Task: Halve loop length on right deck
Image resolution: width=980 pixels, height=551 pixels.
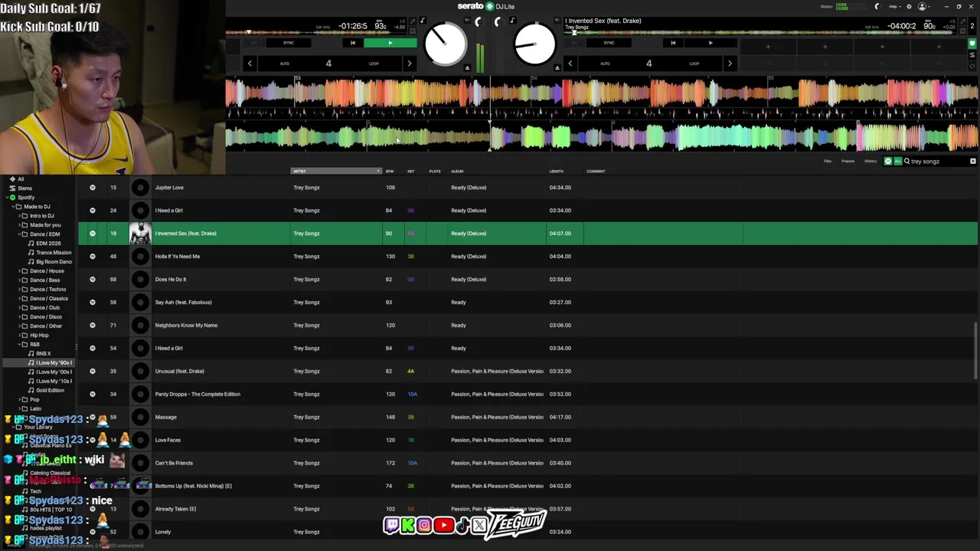Action: coord(570,64)
